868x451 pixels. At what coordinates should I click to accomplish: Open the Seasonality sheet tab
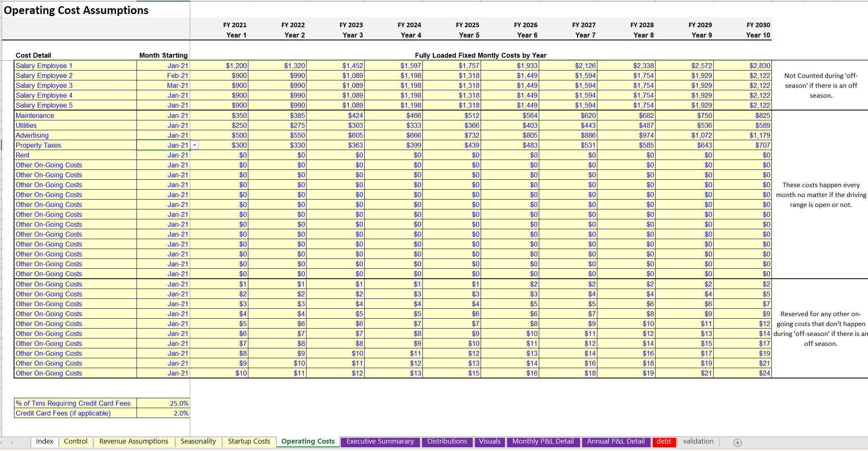point(198,441)
